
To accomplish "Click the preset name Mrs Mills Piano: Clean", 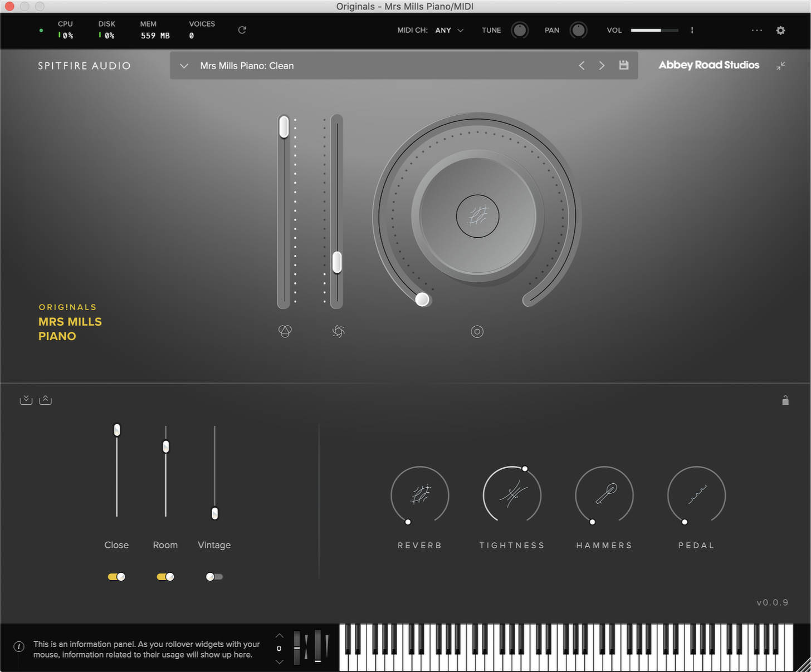I will click(x=247, y=66).
